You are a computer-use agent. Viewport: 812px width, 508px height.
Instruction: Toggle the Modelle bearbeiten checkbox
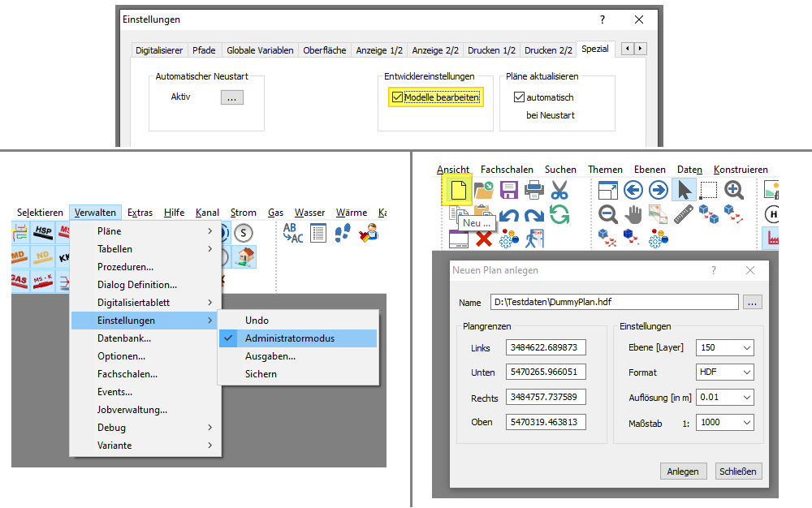[397, 97]
